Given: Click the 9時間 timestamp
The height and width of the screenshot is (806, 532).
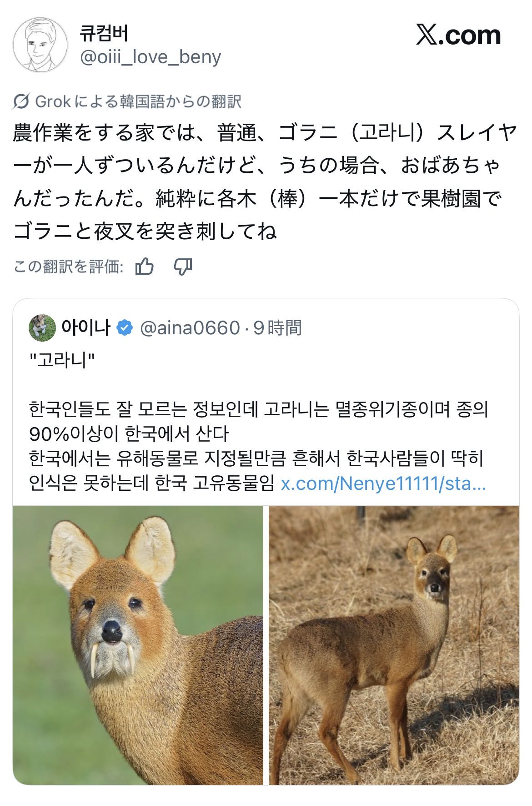Looking at the screenshot, I should click(277, 328).
